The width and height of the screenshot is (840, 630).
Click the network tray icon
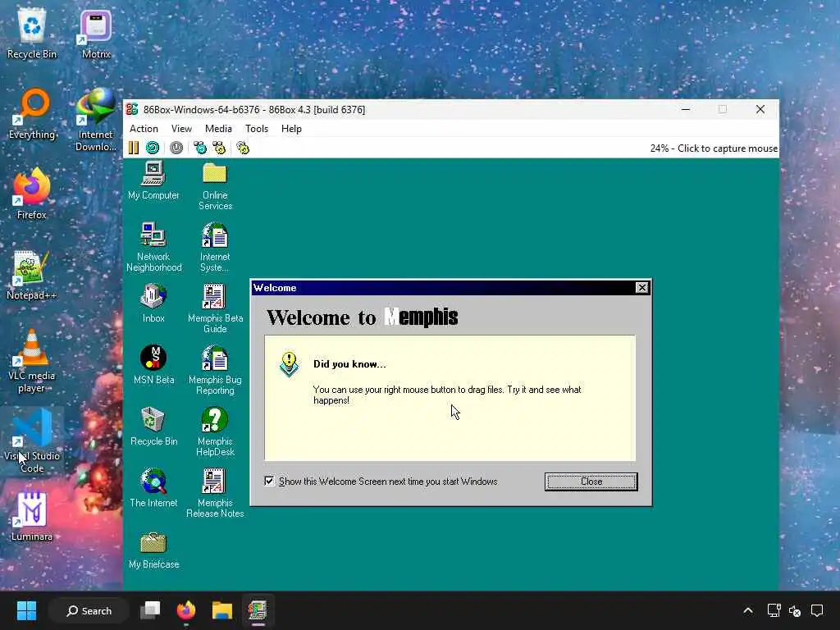click(774, 610)
